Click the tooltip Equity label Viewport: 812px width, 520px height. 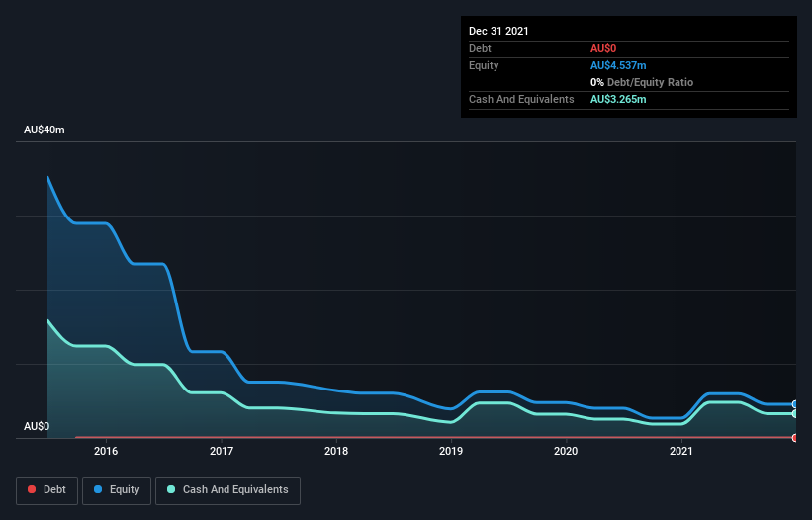(x=484, y=65)
